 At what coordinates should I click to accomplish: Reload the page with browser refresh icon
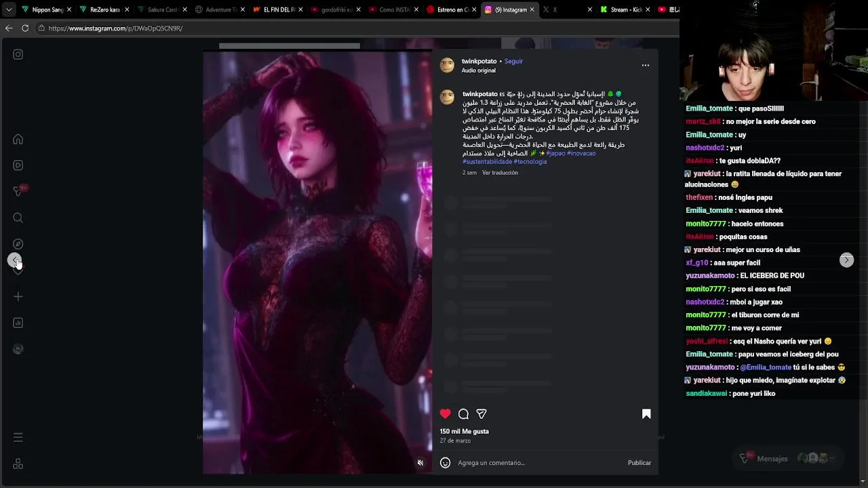25,28
